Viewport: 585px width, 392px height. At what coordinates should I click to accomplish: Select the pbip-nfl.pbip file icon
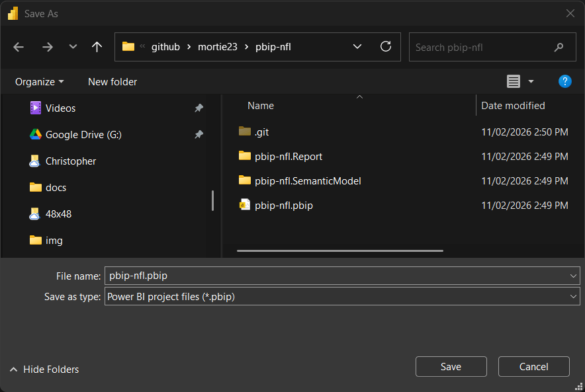(245, 205)
